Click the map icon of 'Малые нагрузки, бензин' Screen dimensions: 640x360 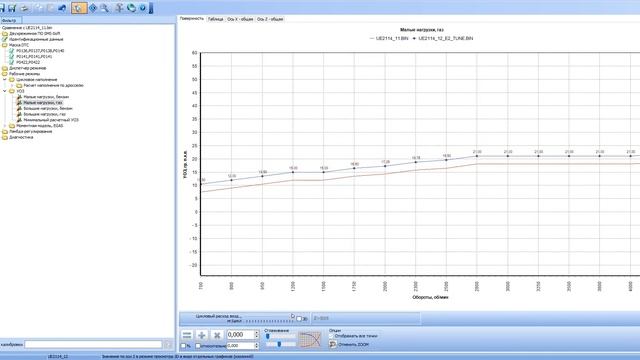point(19,97)
